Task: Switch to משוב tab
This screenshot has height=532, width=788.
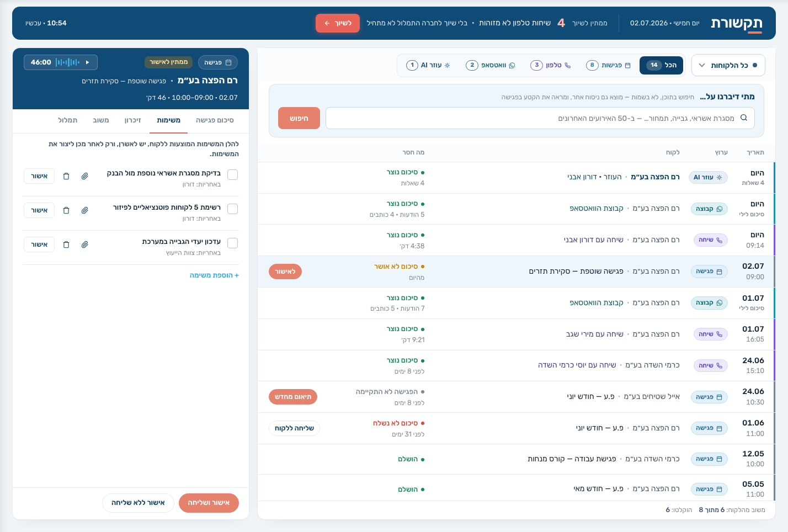Action: tap(101, 120)
